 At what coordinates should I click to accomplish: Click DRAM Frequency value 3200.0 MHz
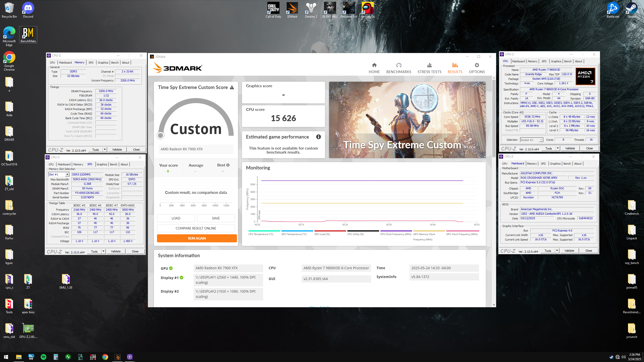coord(106,91)
